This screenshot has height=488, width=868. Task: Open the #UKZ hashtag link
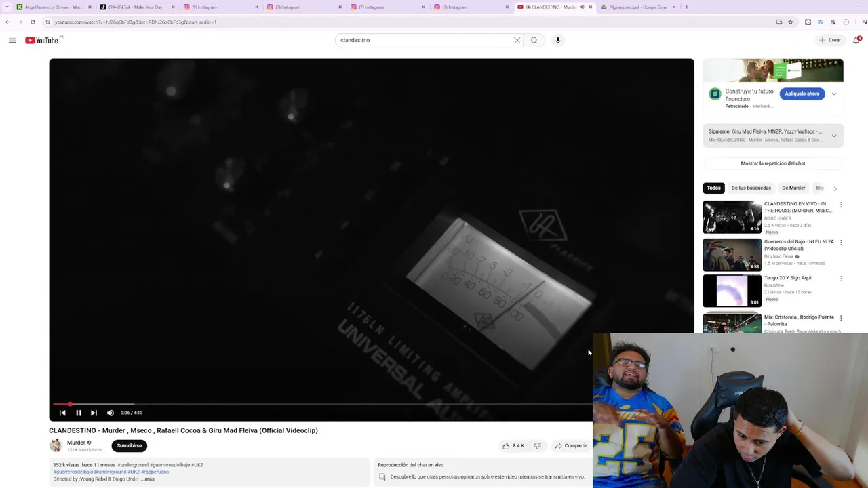134,472
